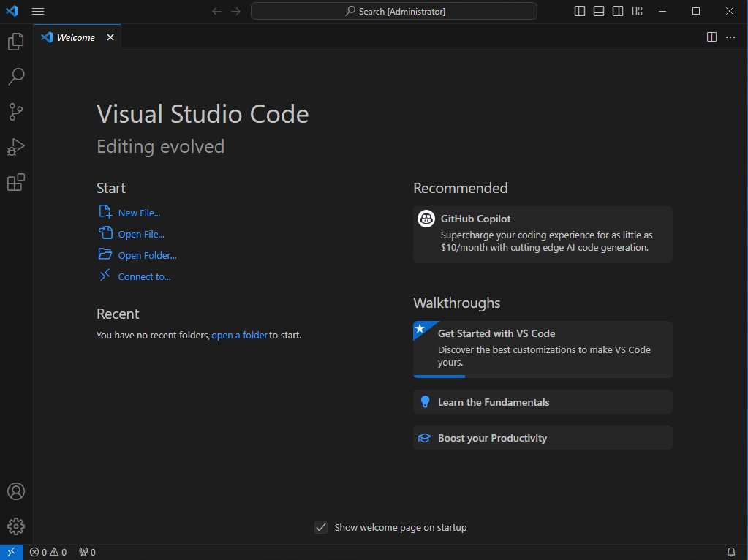Go forward with the navigation arrow
The height and width of the screenshot is (560, 748).
[236, 12]
